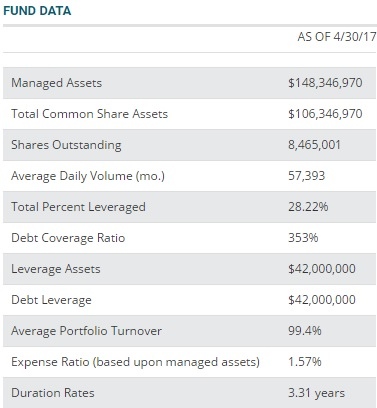Select the 3.31 years duration value

[x=316, y=393]
